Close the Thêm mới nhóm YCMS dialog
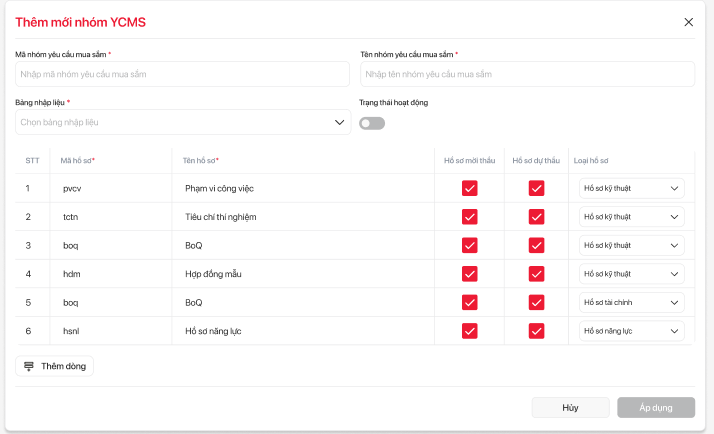Screen dimensions: 714x434 click(x=688, y=22)
